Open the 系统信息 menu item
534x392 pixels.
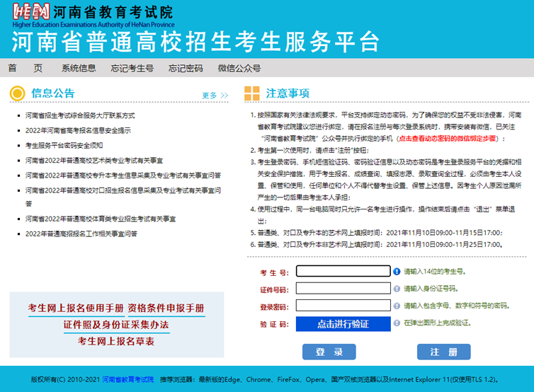click(x=79, y=69)
